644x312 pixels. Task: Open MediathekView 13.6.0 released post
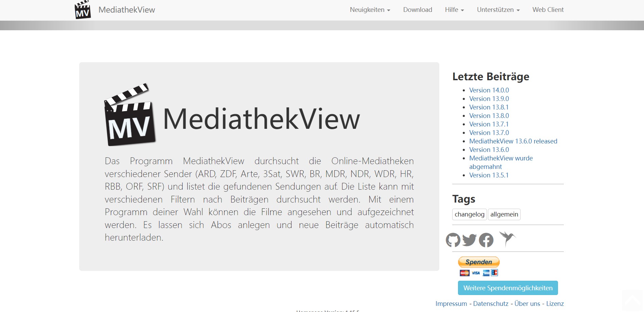(x=513, y=141)
